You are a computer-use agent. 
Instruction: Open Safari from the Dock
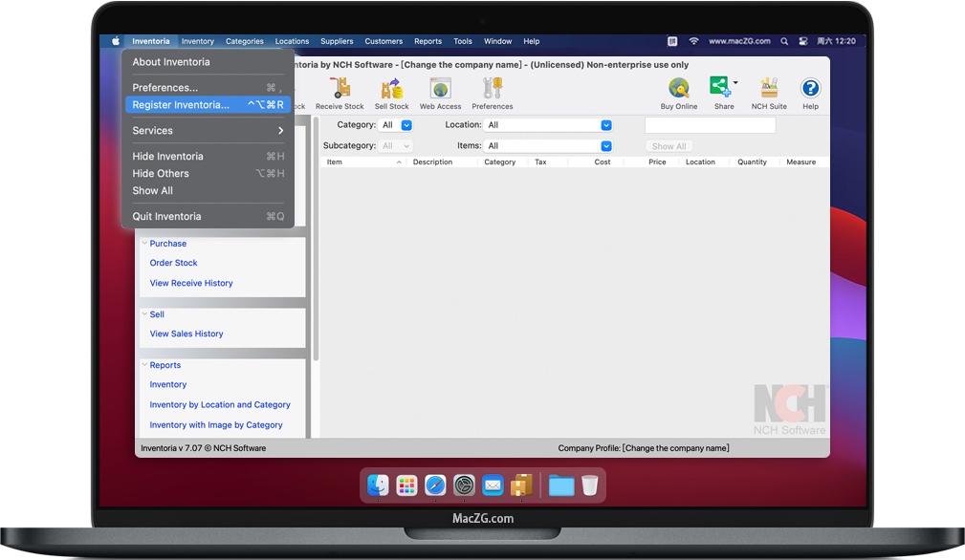[435, 485]
